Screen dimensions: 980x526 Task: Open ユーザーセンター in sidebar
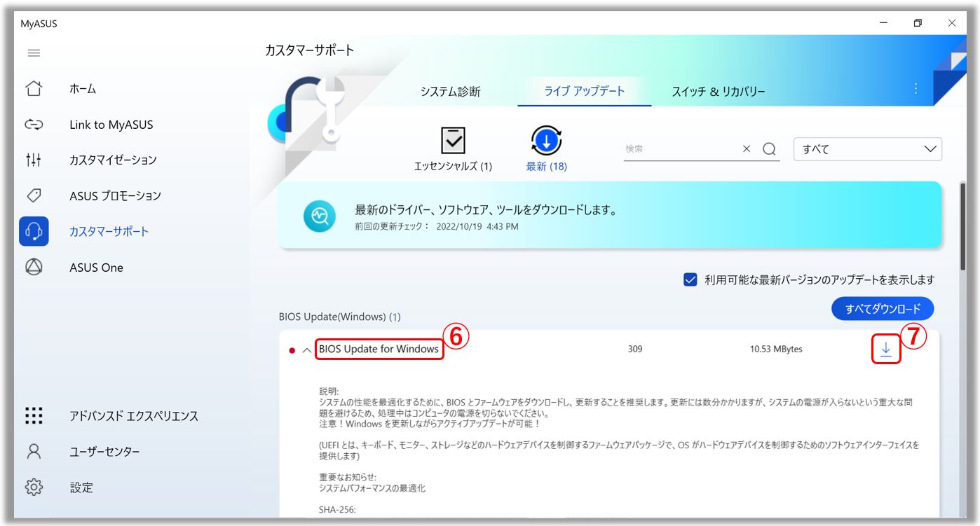(x=104, y=452)
